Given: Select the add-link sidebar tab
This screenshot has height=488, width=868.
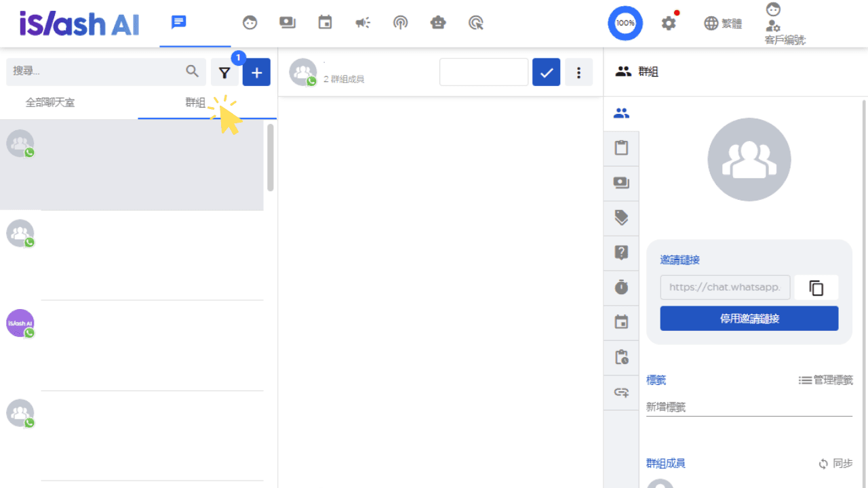Looking at the screenshot, I should 621,392.
